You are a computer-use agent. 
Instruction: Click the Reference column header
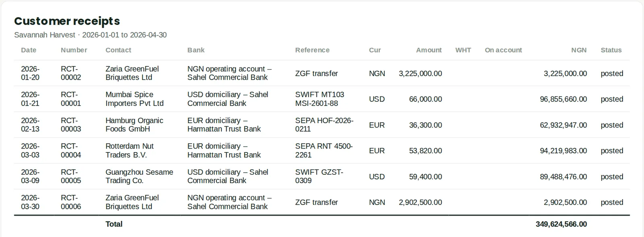pos(312,50)
